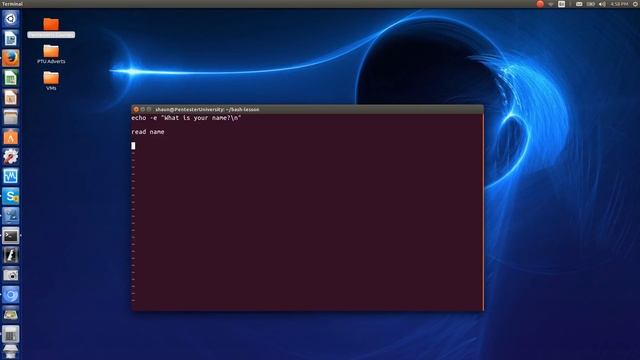The width and height of the screenshot is (640, 360).
Task: Open the blue S application icon
Action: (11, 196)
